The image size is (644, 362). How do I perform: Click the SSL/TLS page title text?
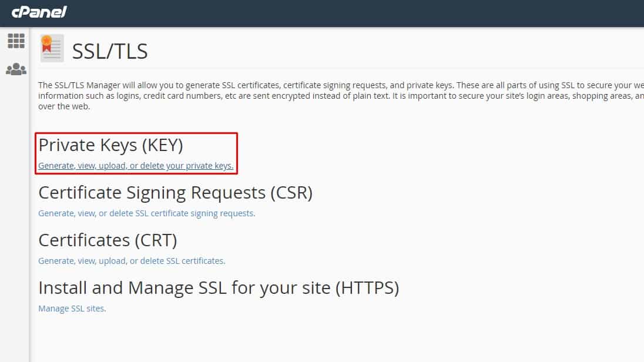click(x=110, y=51)
